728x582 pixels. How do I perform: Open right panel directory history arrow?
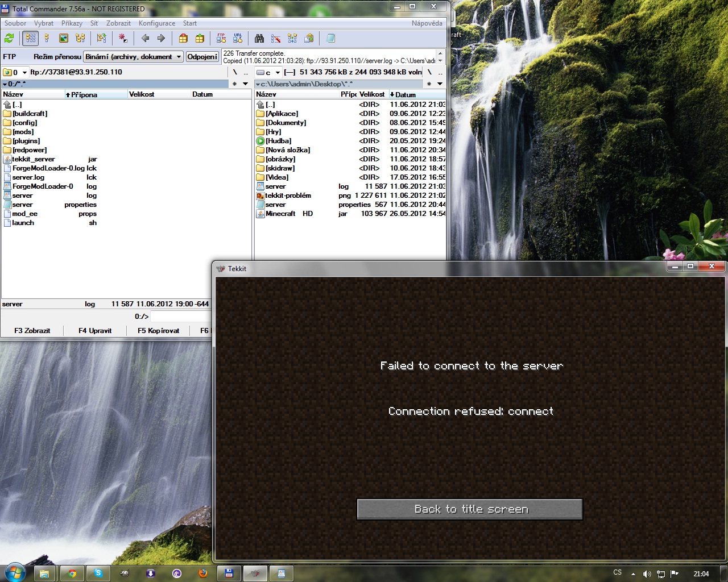coord(440,84)
